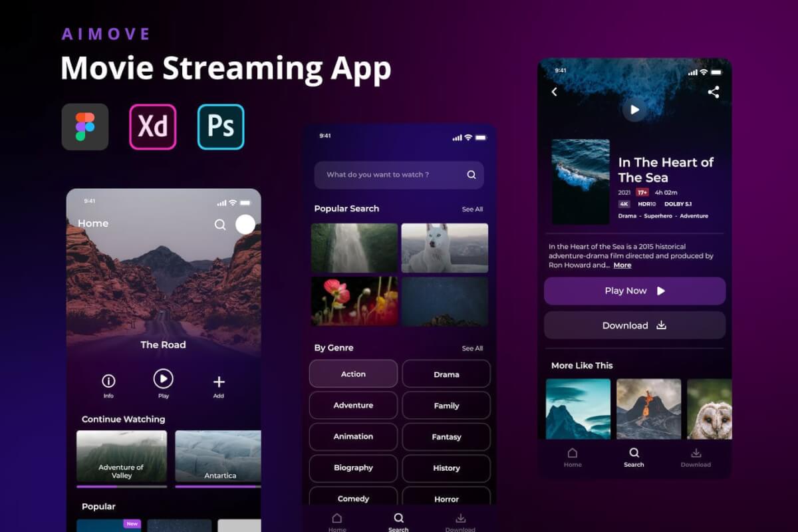Choose the Fantasy genre chip
This screenshot has width=798, height=532.
coord(446,437)
